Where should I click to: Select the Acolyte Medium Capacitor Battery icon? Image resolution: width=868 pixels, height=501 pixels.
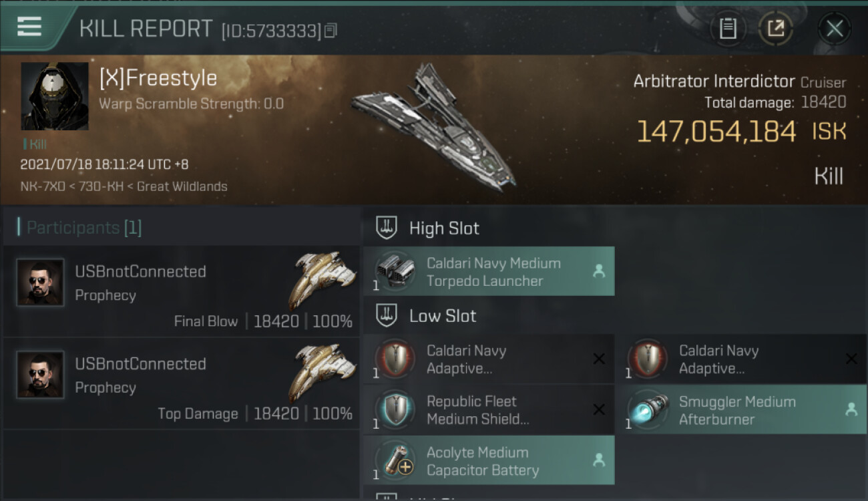tap(395, 461)
